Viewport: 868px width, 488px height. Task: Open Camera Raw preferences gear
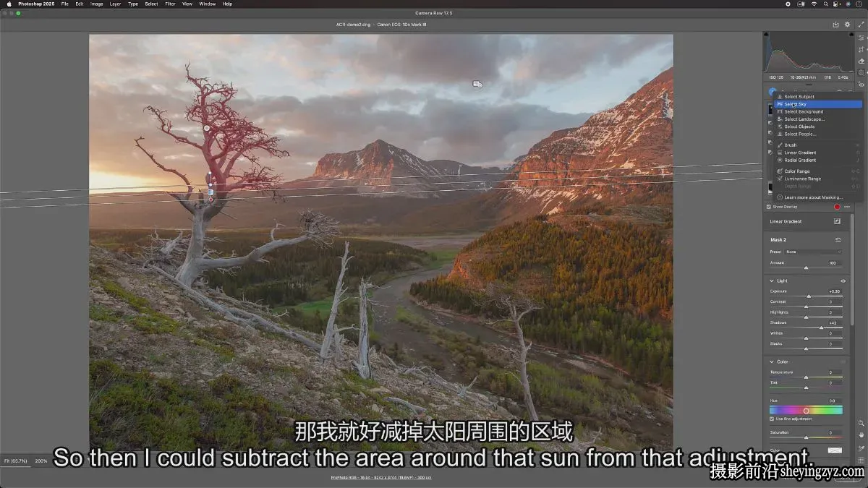848,24
